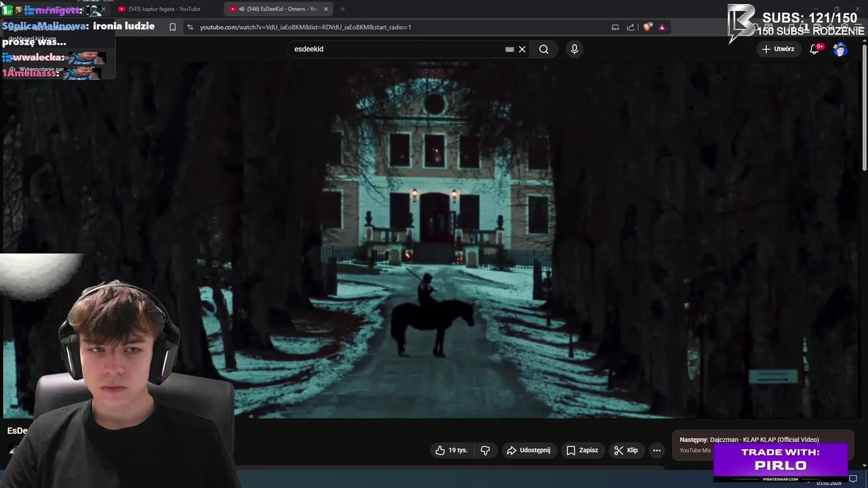Save the video with Zapisz
The height and width of the screenshot is (488, 868).
coord(583,450)
